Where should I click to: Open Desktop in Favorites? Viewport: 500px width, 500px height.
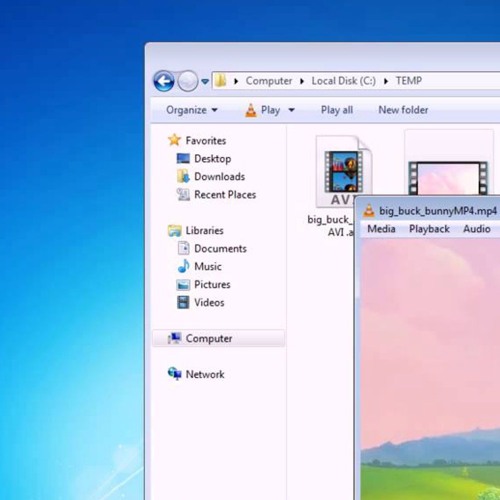coord(213,159)
